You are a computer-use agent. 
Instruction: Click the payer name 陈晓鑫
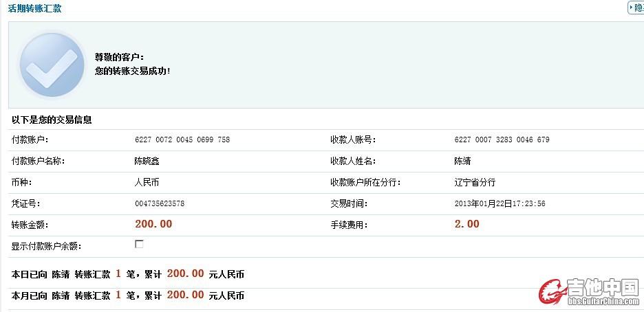click(147, 161)
